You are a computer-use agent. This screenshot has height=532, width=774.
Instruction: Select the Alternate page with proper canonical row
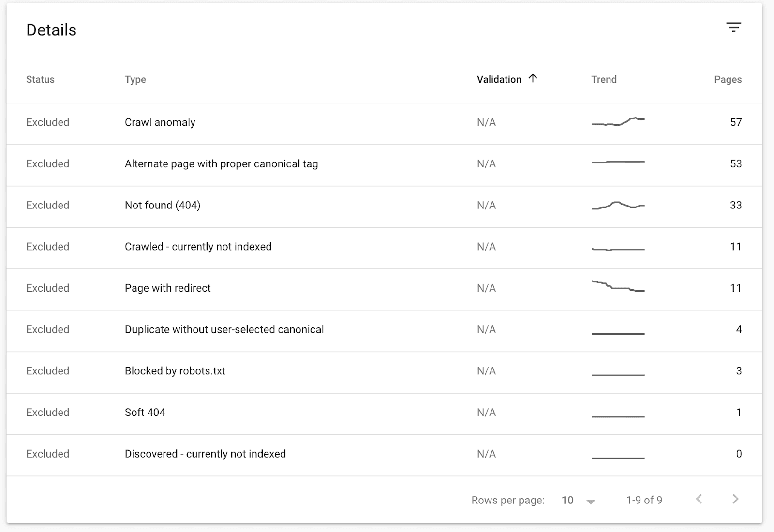coord(221,164)
